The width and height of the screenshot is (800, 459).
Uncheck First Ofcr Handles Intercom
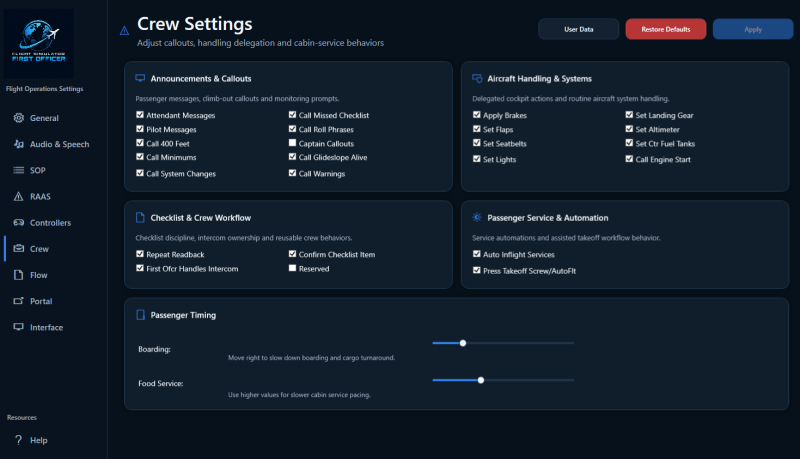140,268
